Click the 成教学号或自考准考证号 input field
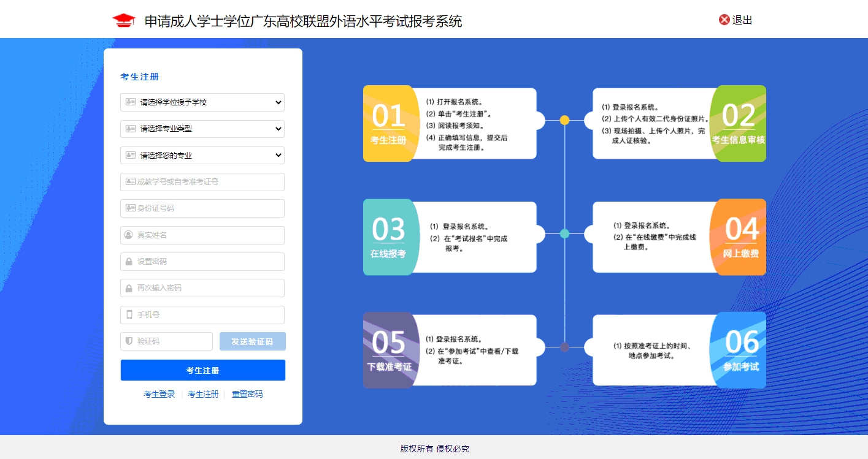 pos(202,182)
